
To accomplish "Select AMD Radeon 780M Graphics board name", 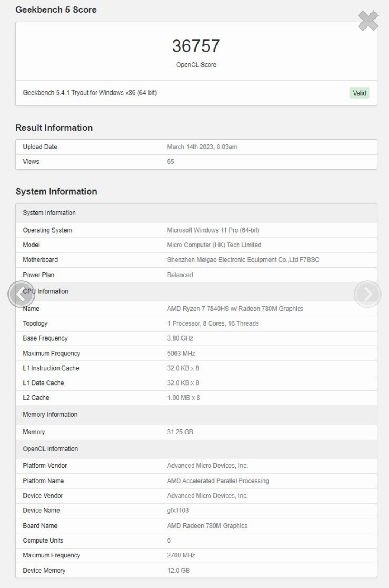I will pyautogui.click(x=207, y=526).
